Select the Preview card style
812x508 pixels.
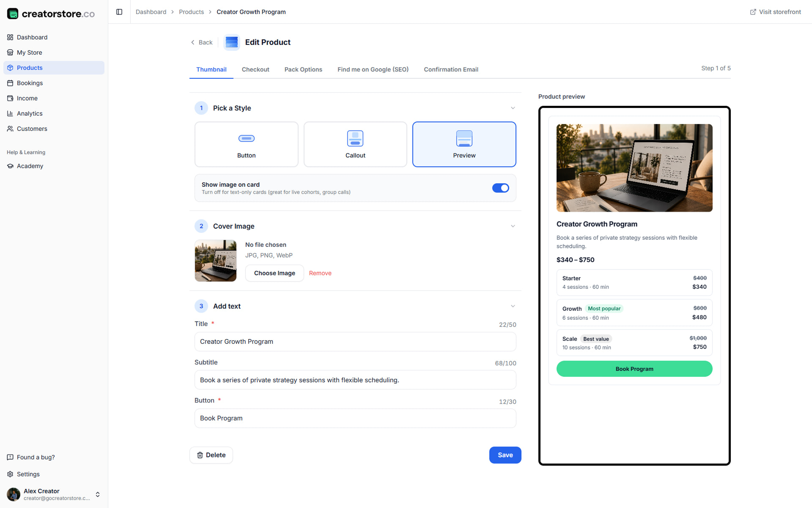point(464,144)
